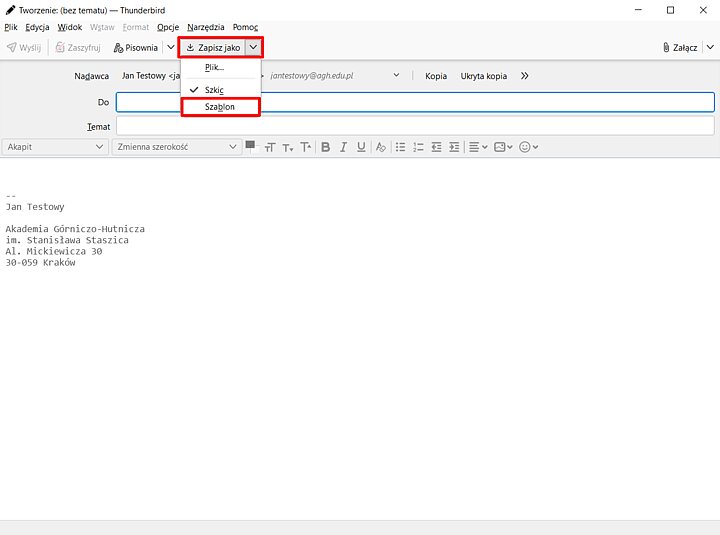This screenshot has height=535, width=720.
Task: Open the Plik menu
Action: (11, 27)
